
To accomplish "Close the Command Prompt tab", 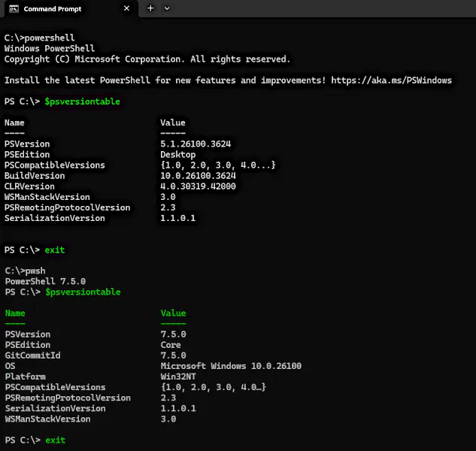I will (127, 8).
